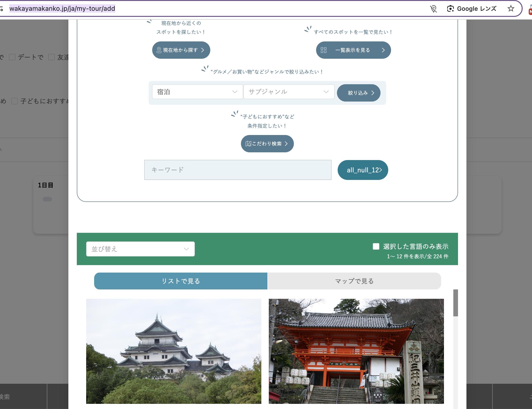Click the location blocked icon in address bar
The image size is (532, 409).
433,9
